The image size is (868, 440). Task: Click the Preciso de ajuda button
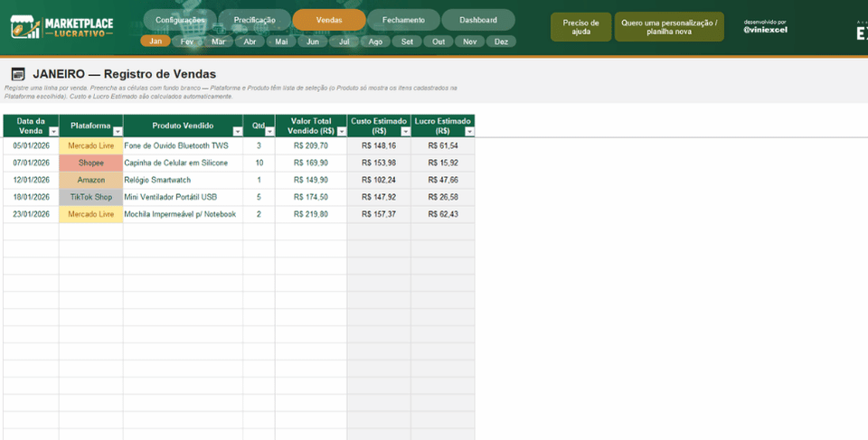(x=580, y=27)
